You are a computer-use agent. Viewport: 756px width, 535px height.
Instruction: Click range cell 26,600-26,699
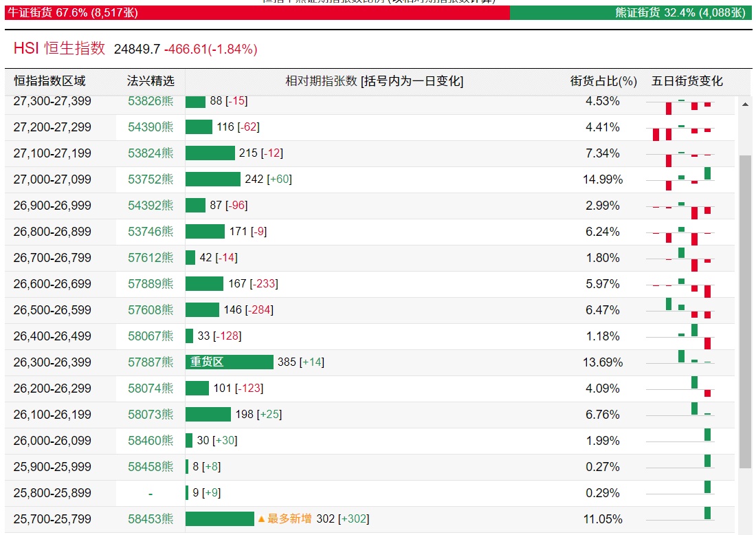(x=52, y=284)
